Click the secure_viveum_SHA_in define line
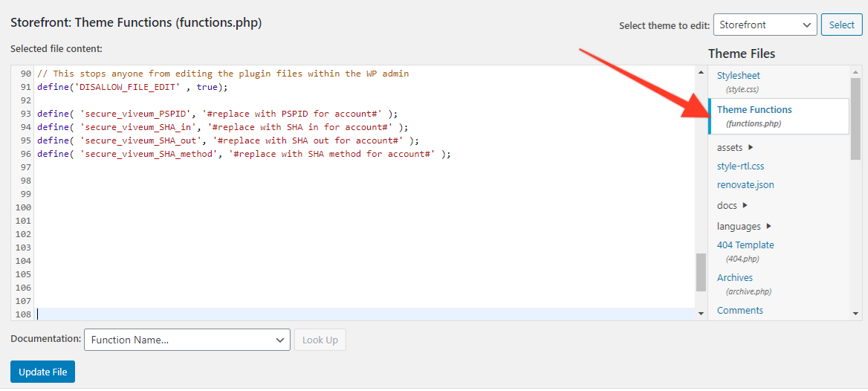 pyautogui.click(x=222, y=127)
